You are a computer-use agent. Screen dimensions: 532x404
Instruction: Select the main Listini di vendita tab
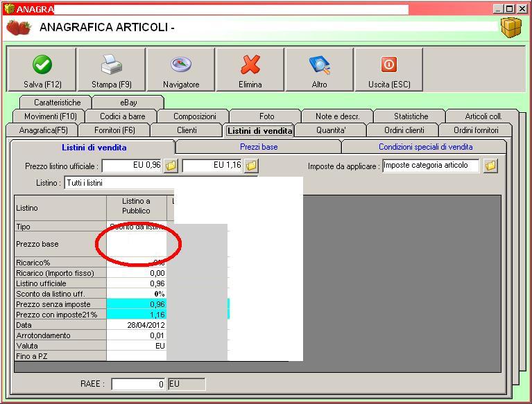pos(259,131)
